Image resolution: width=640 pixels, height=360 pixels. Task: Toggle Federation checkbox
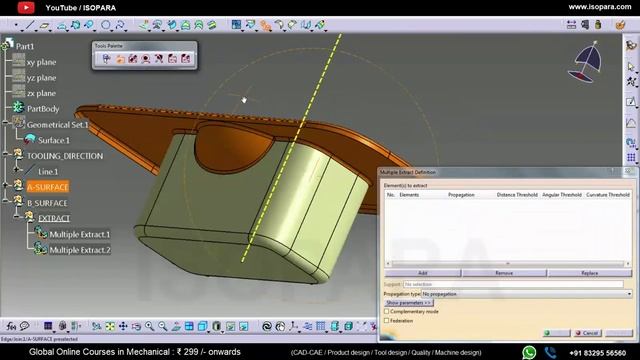pyautogui.click(x=387, y=321)
